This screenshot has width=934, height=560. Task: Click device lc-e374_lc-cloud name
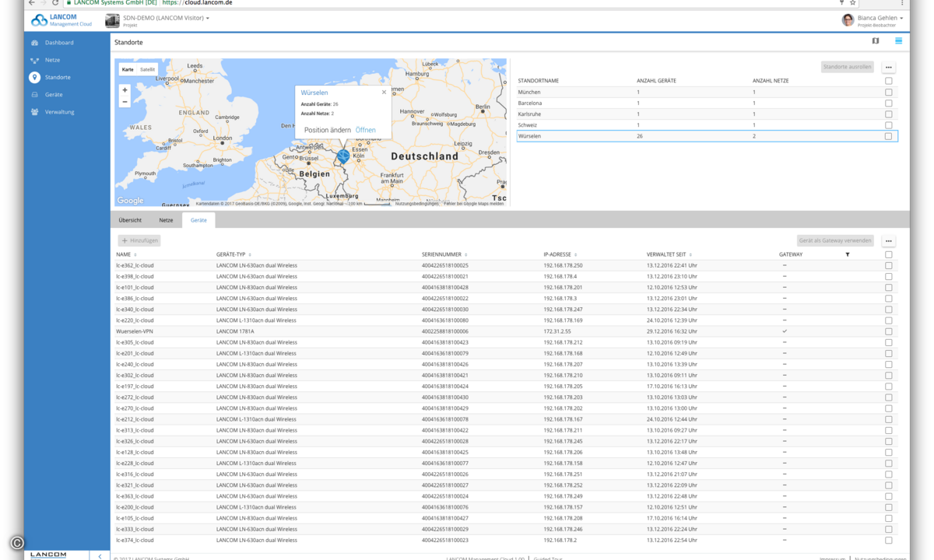pos(135,540)
